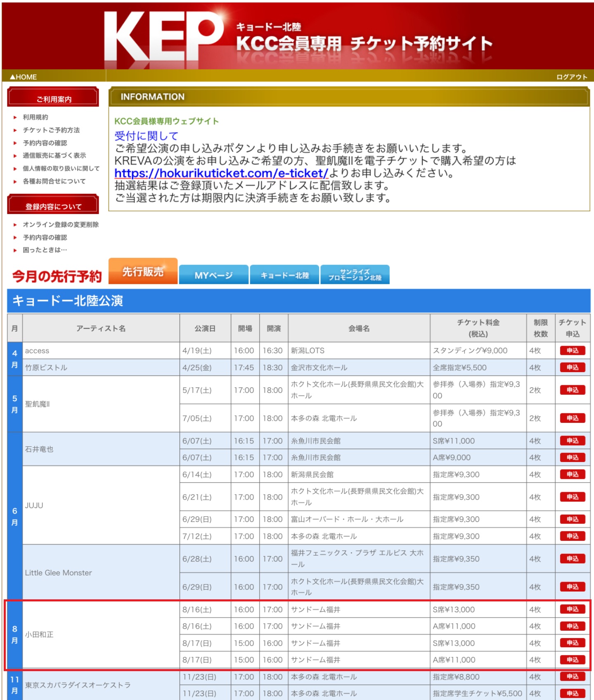Click the JUJU artist name cell
The width and height of the screenshot is (594, 700).
pos(101,505)
